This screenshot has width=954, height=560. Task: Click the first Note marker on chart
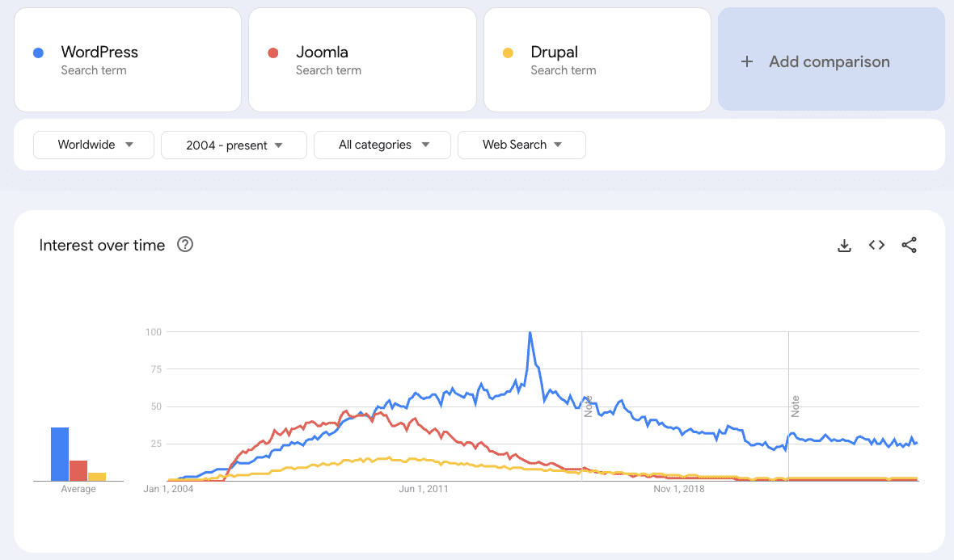point(589,406)
